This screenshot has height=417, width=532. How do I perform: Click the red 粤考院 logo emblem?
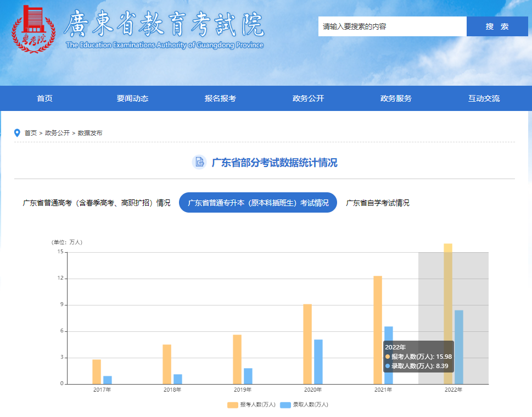pyautogui.click(x=33, y=29)
